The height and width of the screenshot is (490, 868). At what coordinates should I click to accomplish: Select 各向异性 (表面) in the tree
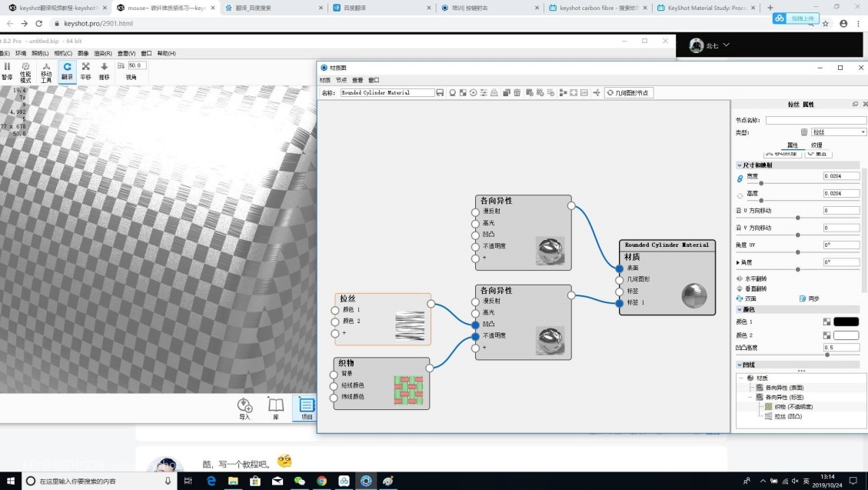point(784,388)
